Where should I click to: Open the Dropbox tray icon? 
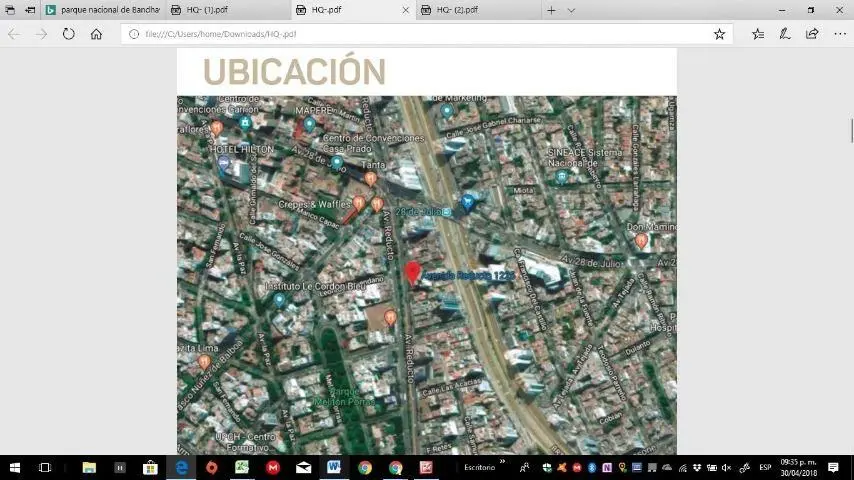697,467
